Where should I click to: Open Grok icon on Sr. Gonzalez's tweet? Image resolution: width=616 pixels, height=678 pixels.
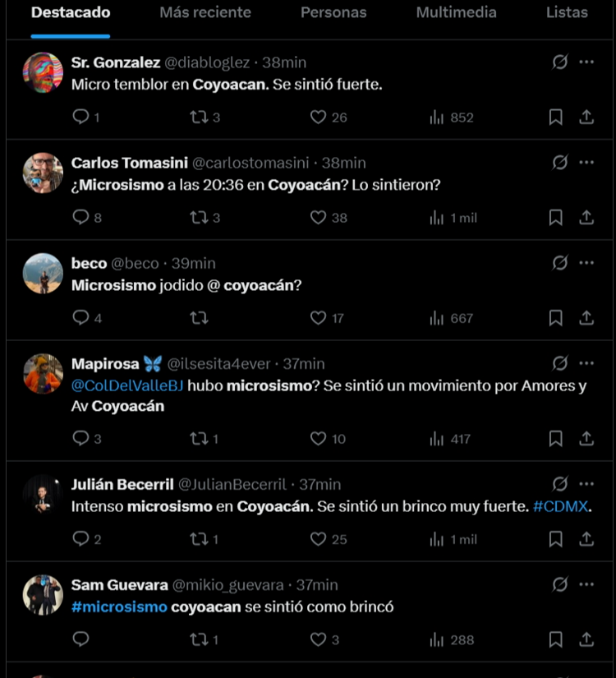(x=560, y=62)
